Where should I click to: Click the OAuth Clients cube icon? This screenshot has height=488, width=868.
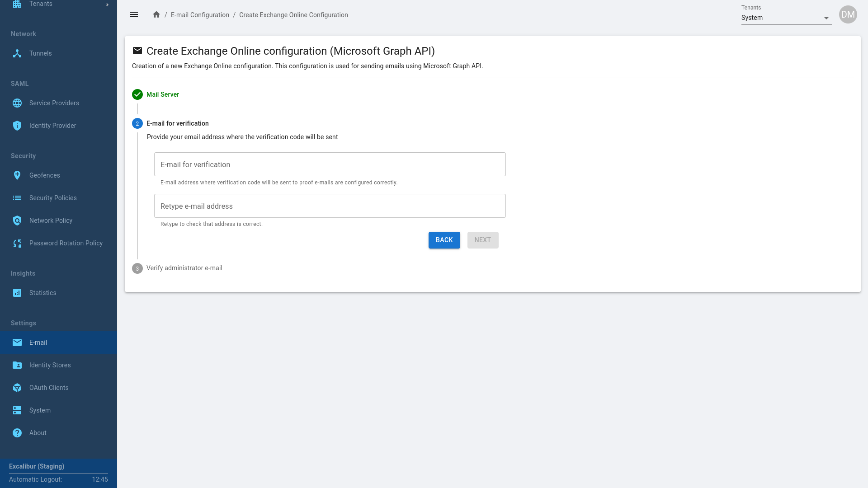tap(17, 388)
